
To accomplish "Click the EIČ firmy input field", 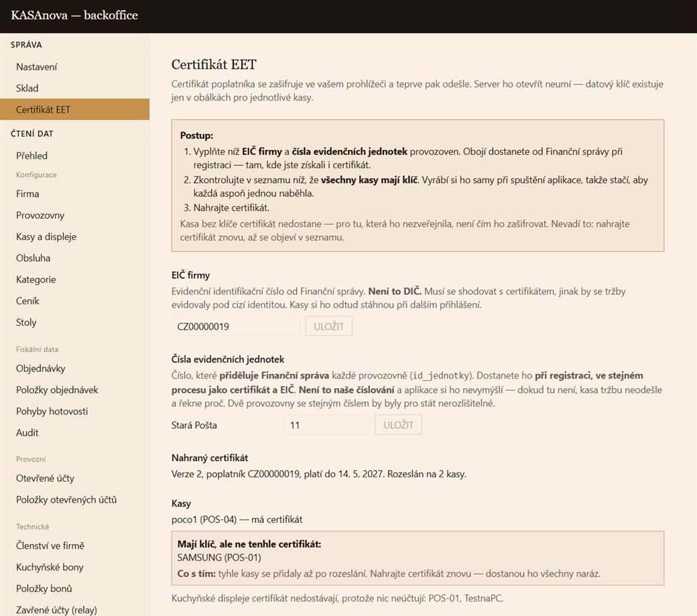I will click(x=236, y=326).
